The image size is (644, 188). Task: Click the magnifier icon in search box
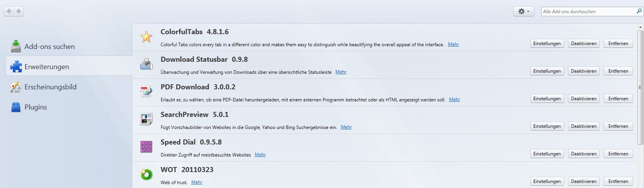(x=639, y=11)
